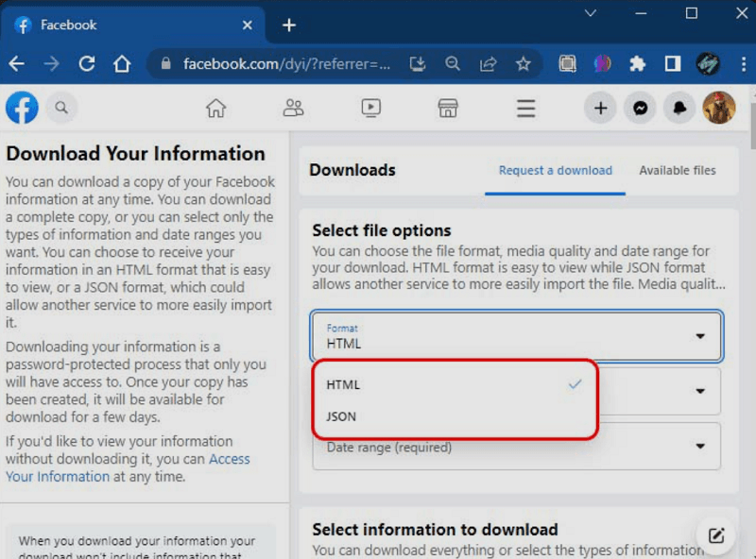Open Messenger from the top bar

click(x=640, y=108)
